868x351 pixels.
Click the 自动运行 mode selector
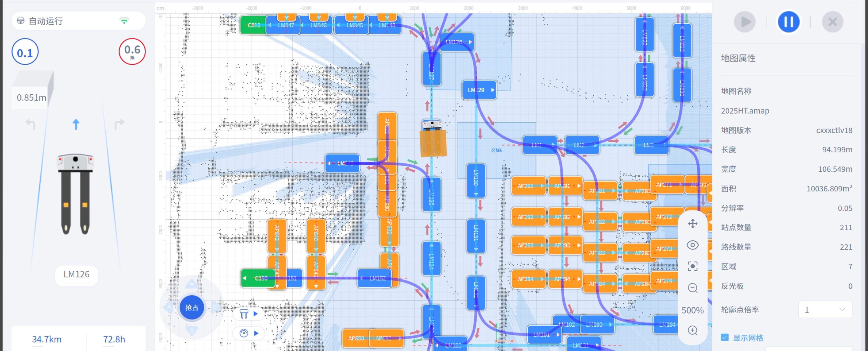[x=78, y=21]
